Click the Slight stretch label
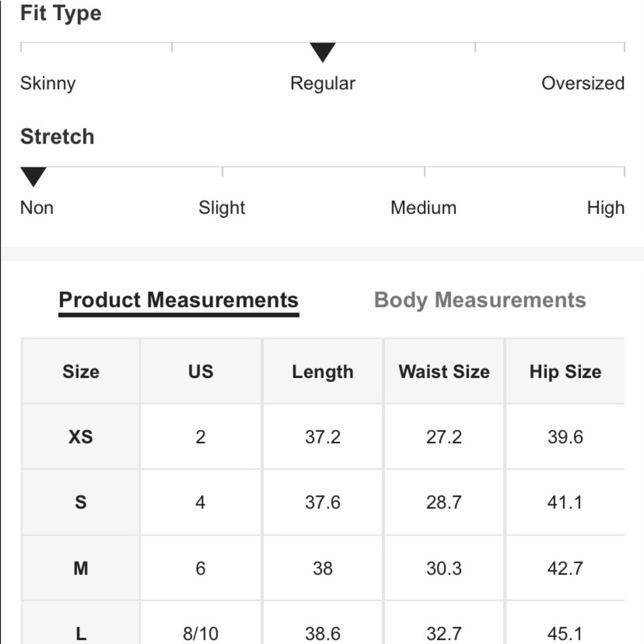This screenshot has height=644, width=644. [222, 208]
